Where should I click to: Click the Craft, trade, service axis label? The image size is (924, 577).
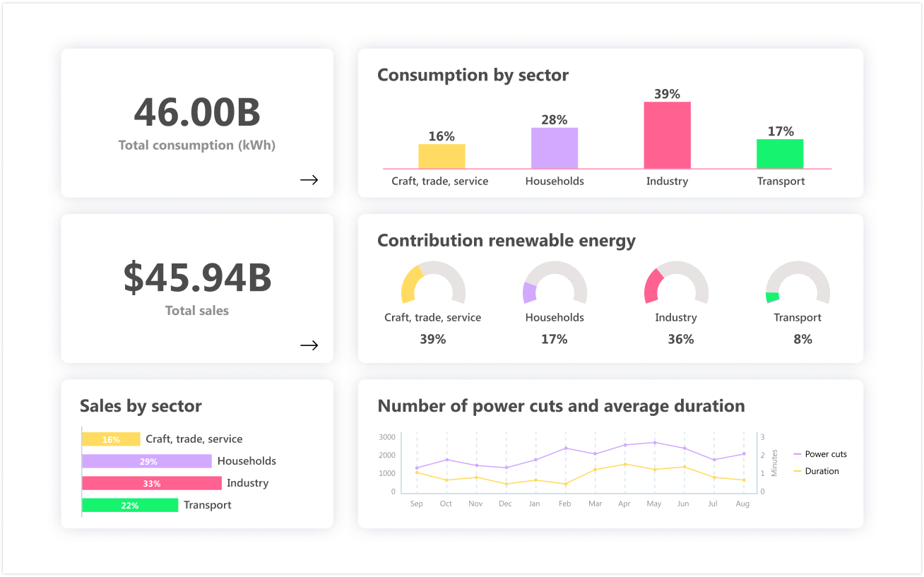click(x=439, y=181)
